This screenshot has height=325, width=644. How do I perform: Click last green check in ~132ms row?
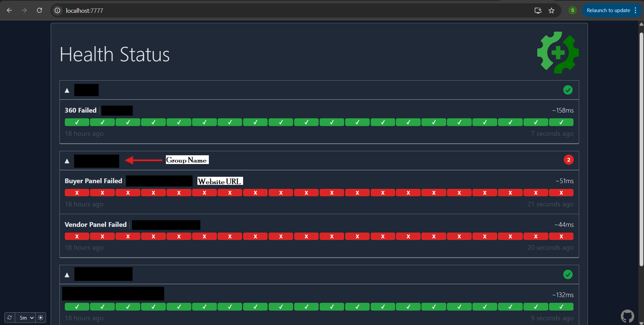click(x=561, y=307)
